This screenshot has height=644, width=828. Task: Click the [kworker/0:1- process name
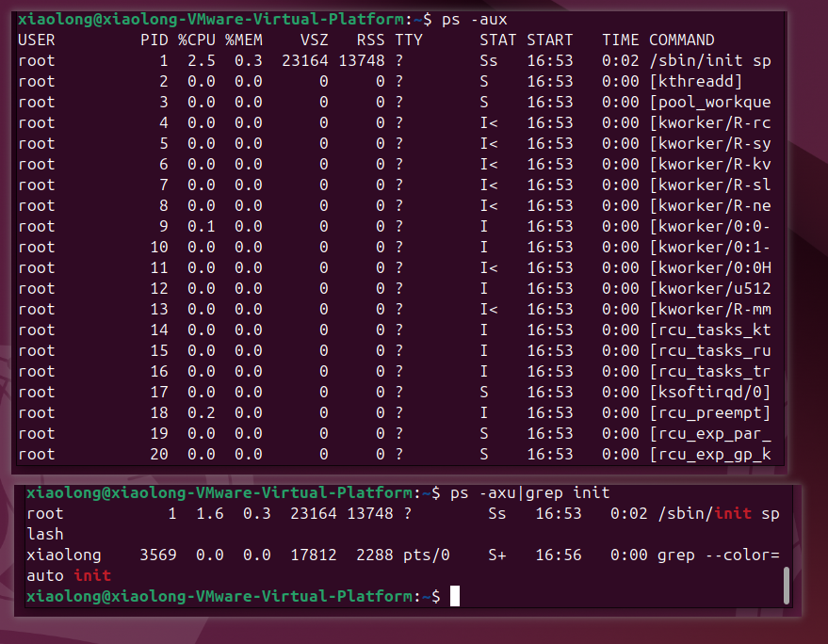click(x=710, y=247)
